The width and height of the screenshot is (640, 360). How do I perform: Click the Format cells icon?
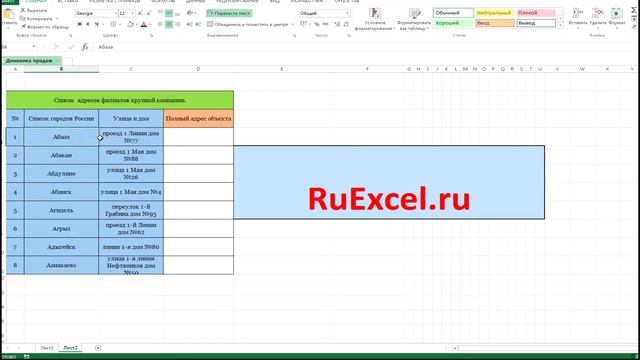point(616,13)
